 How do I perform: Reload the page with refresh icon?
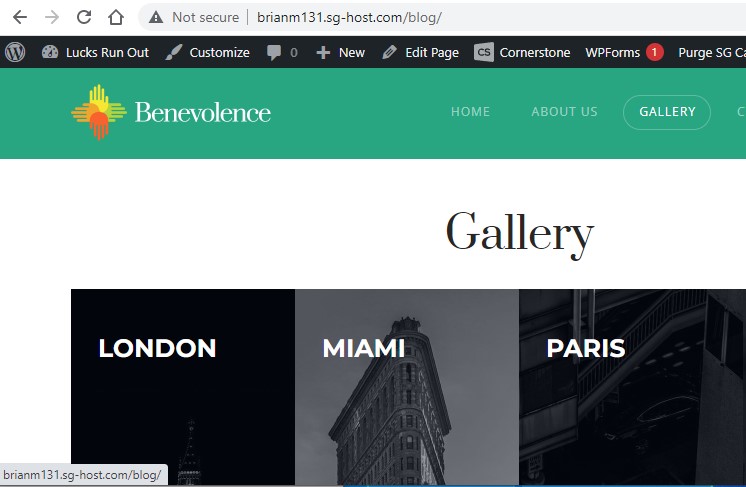click(84, 17)
